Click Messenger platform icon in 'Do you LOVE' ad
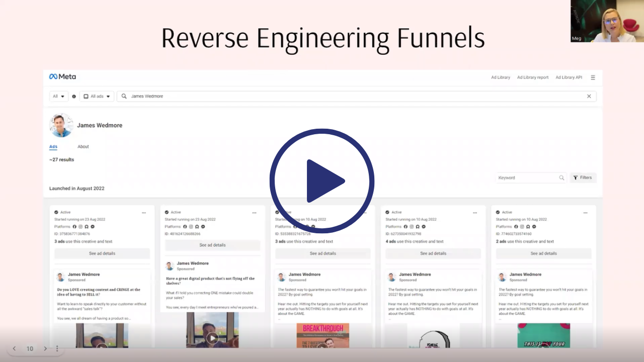The height and width of the screenshot is (362, 644). tap(92, 227)
